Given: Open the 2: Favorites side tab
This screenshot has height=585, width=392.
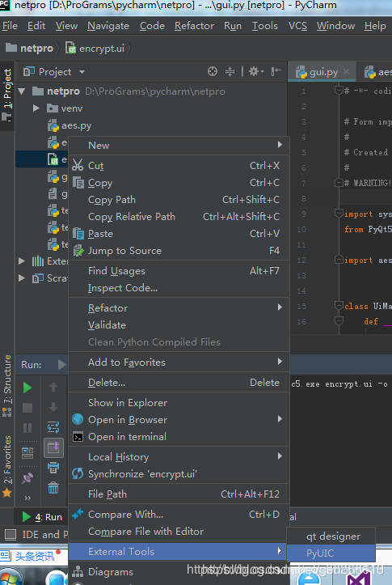Looking at the screenshot, I should [x=7, y=465].
